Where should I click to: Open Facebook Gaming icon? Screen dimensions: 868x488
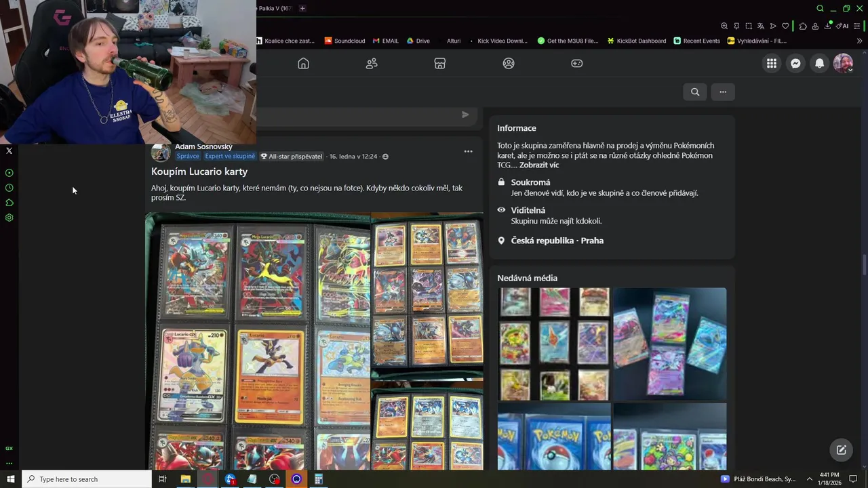(x=576, y=63)
